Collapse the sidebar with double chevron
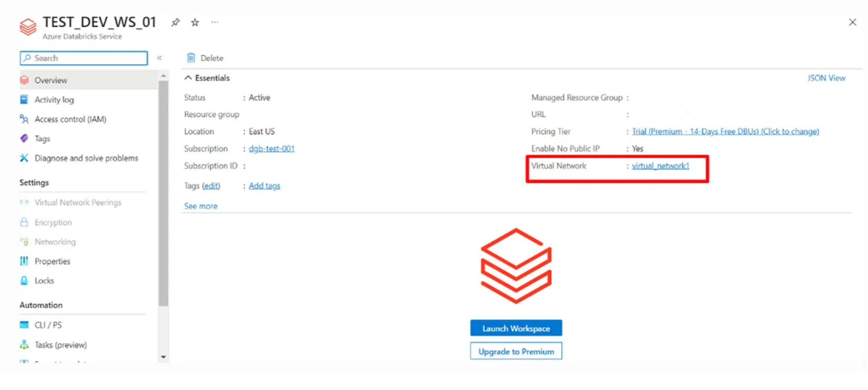Screen dimensions: 868x390 [x=159, y=58]
